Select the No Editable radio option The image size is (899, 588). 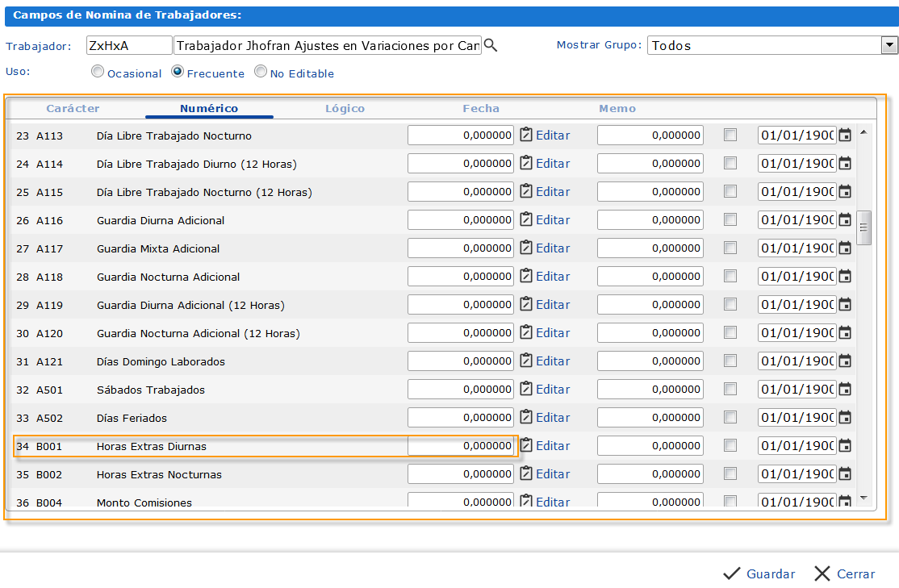click(x=261, y=72)
